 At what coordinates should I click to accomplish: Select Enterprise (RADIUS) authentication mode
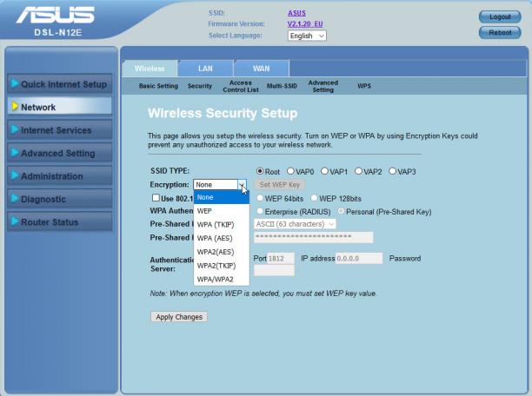pos(260,211)
